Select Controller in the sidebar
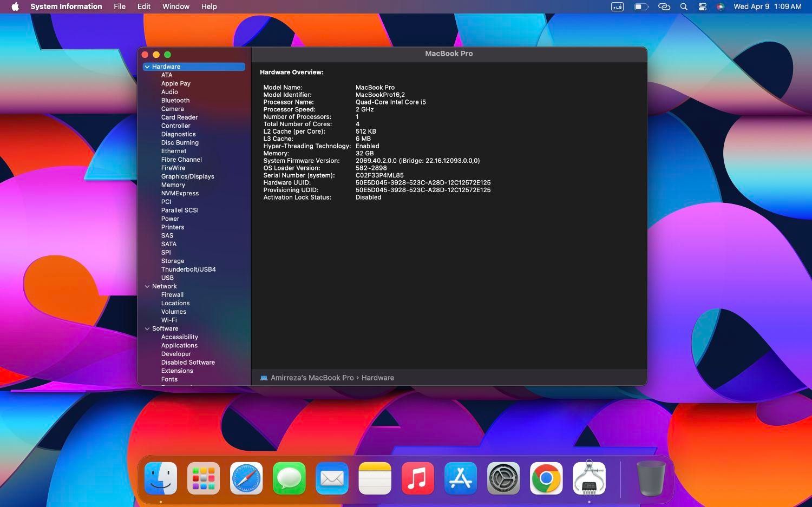Viewport: 812px width, 507px height. pyautogui.click(x=176, y=126)
